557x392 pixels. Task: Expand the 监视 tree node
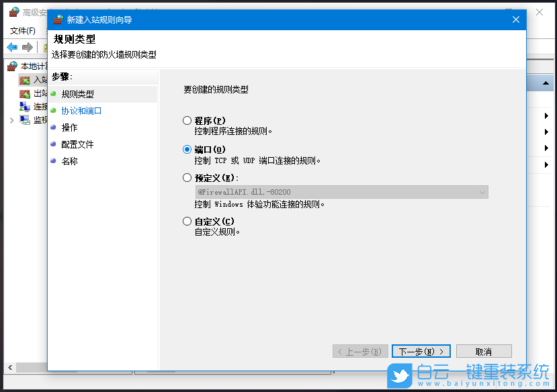tap(11, 119)
